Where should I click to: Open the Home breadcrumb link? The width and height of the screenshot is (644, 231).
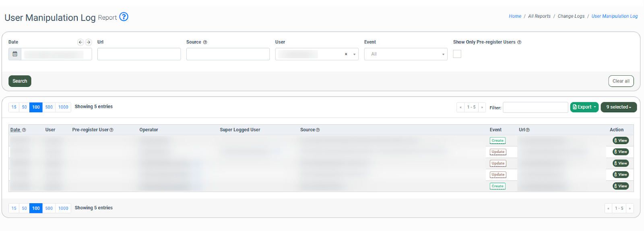coord(515,16)
